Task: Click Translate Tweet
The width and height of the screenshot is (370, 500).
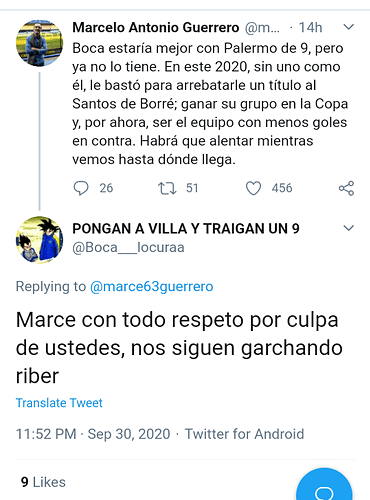Action: point(59,403)
